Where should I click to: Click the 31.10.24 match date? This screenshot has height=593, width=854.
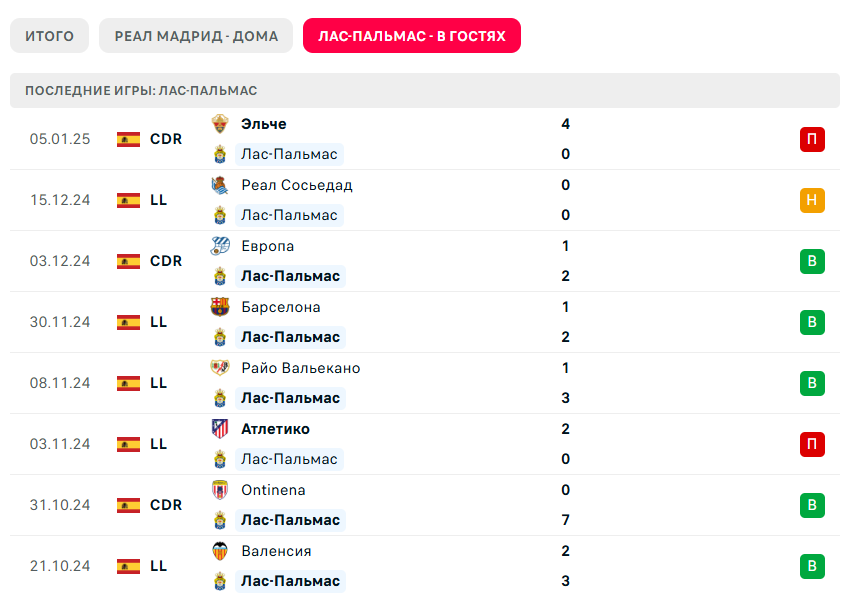tap(60, 505)
